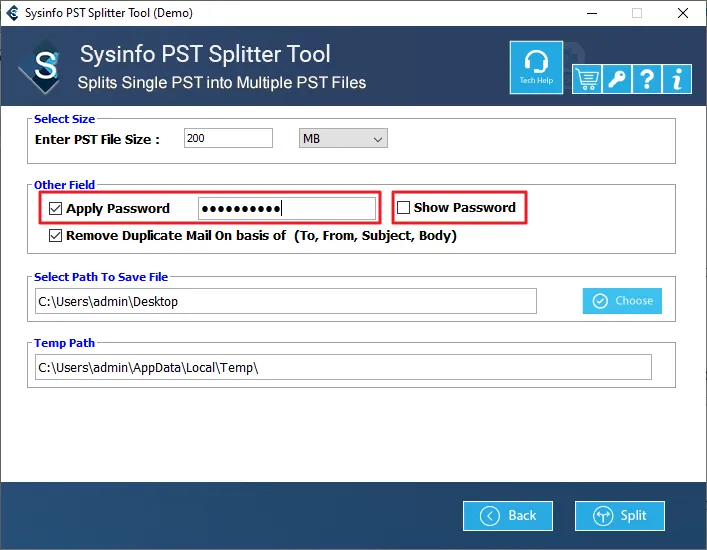This screenshot has width=707, height=550.
Task: Close the PST Splitter window
Action: click(x=683, y=13)
